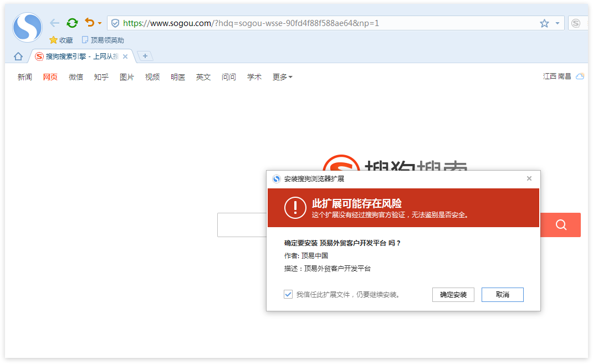593x364 pixels.
Task: Click the red magnifier search button
Action: [x=561, y=225]
